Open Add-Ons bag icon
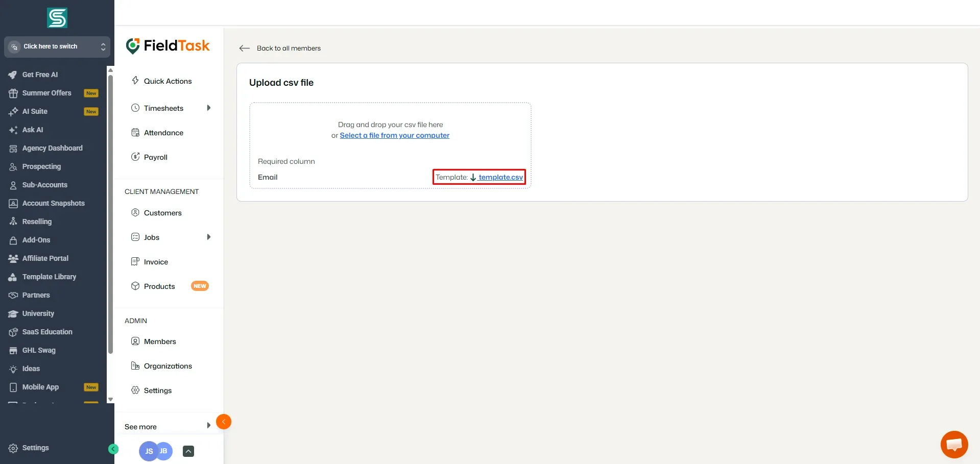 pos(13,240)
